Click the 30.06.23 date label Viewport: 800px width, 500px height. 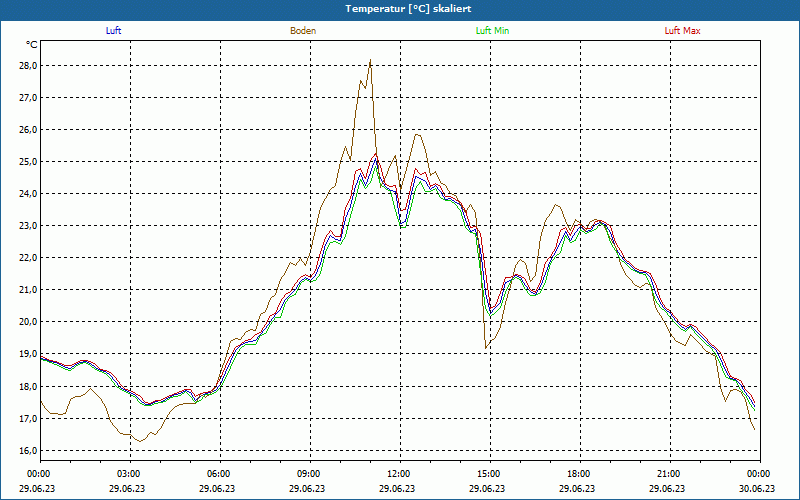coord(757,488)
